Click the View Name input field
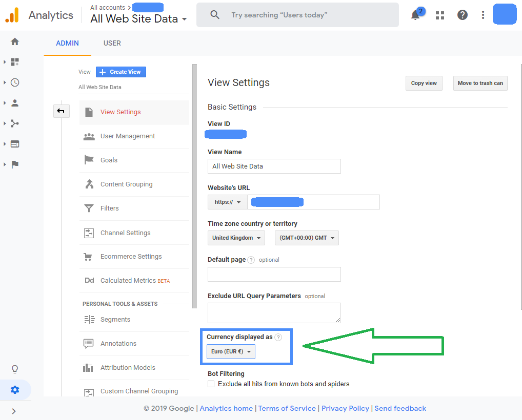The image size is (522, 420). tap(274, 166)
